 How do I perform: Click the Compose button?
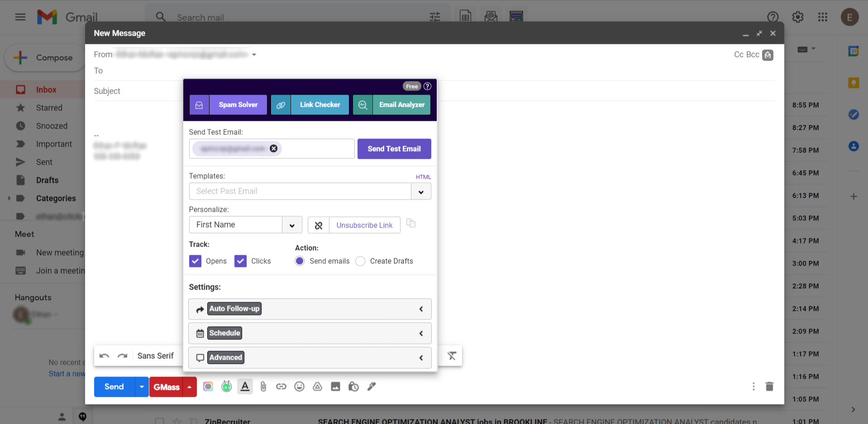coord(44,58)
